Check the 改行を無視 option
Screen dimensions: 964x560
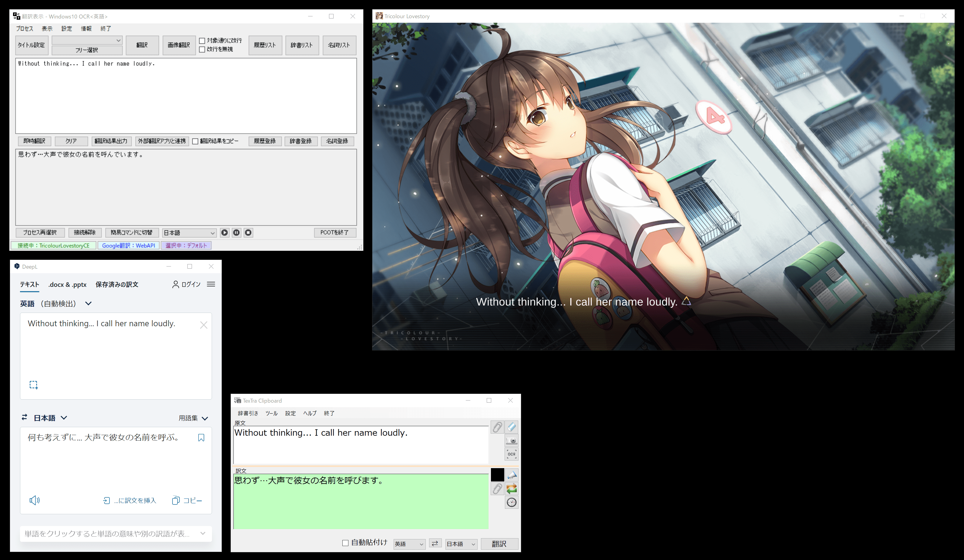(x=202, y=49)
